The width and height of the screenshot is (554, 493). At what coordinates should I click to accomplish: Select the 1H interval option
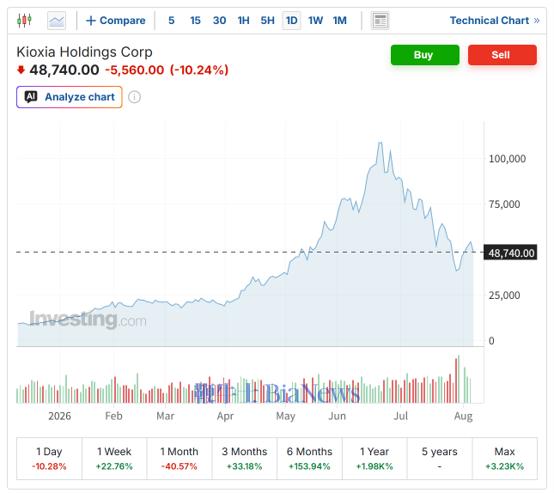click(x=243, y=20)
